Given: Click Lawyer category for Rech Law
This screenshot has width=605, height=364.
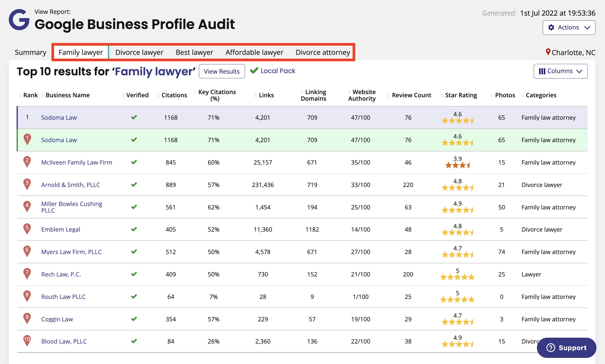Looking at the screenshot, I should pyautogui.click(x=531, y=274).
